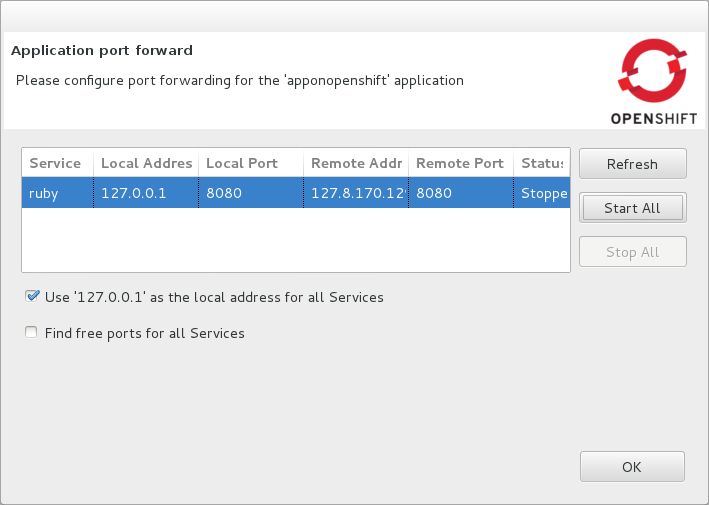Start all port forwarding services

click(632, 208)
